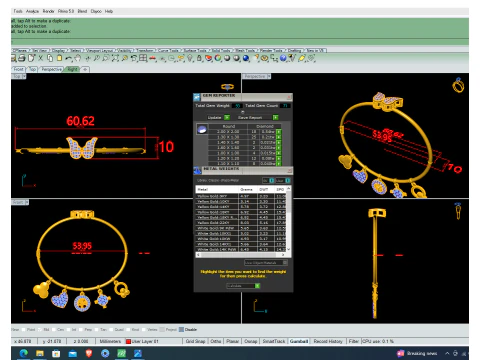Click the Millimeters units box in status bar
Image resolution: width=480 pixels, height=360 pixels.
(x=110, y=341)
